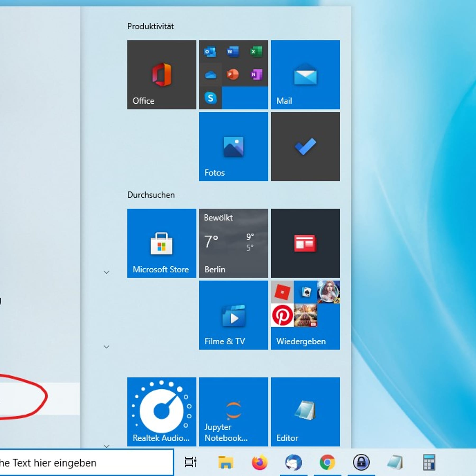Image resolution: width=476 pixels, height=476 pixels.
Task: Click the Wiedergeben folder label
Action: (x=301, y=341)
